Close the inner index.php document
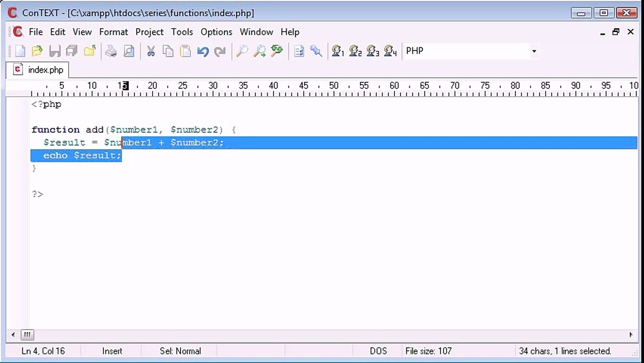Image resolution: width=644 pixels, height=363 pixels. (x=630, y=32)
